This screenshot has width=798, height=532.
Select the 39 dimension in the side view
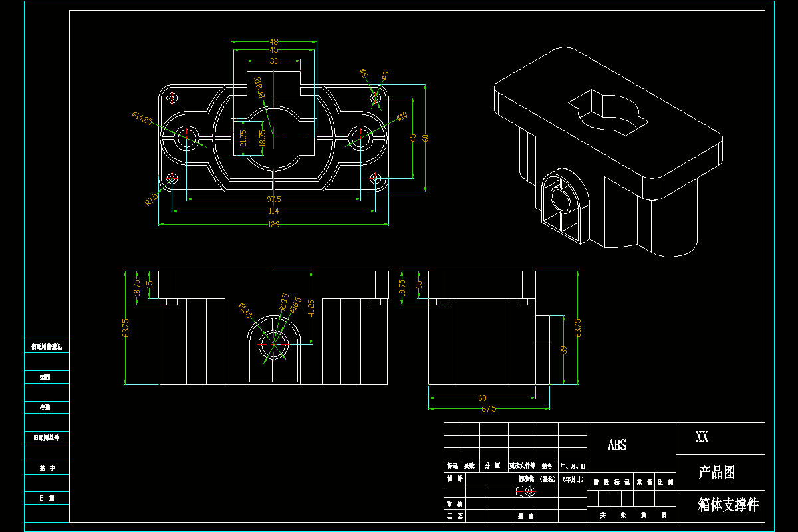point(564,350)
